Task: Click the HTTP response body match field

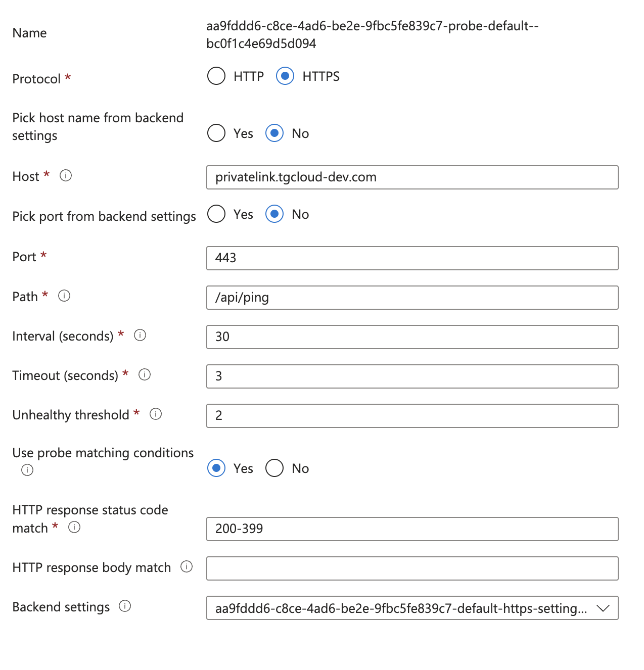Action: [412, 568]
